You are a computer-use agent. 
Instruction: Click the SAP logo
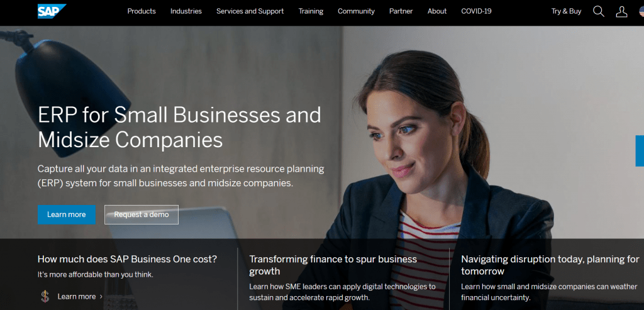click(x=51, y=11)
